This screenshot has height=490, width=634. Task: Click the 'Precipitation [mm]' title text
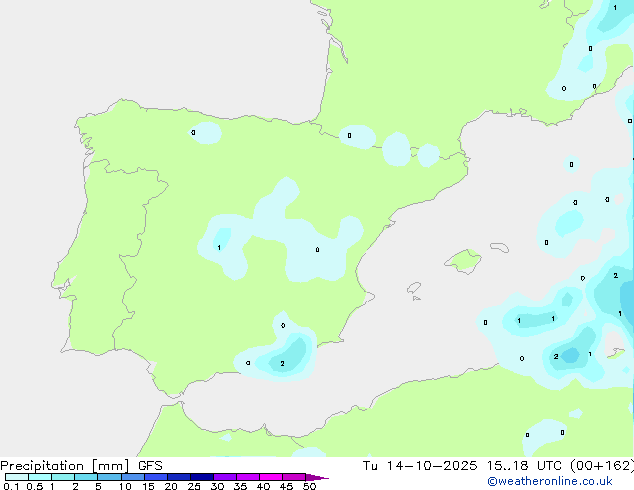(65, 466)
